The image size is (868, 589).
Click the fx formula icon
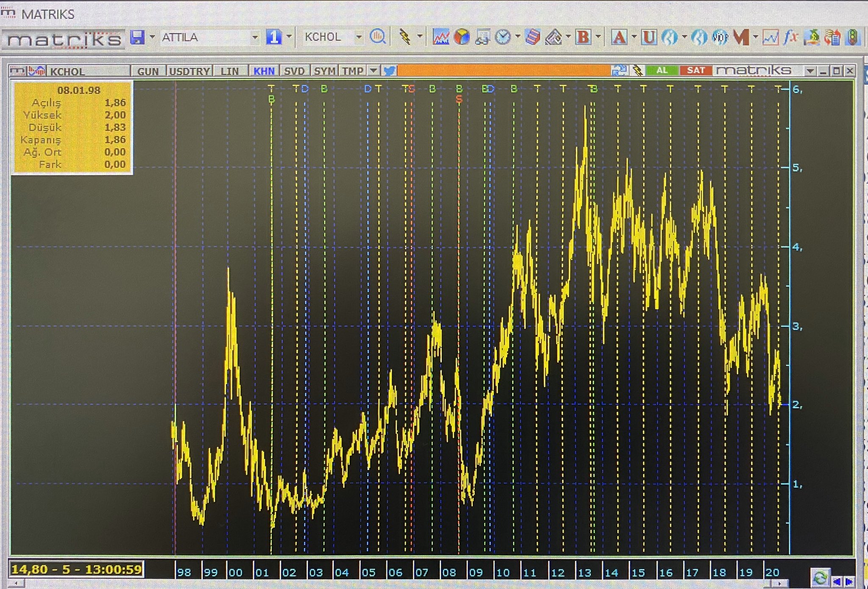tap(790, 37)
